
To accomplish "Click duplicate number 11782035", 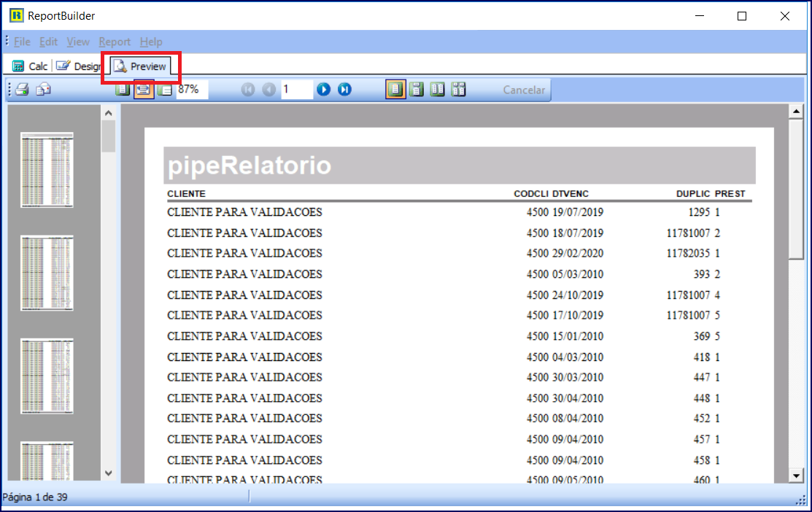I will click(x=688, y=253).
